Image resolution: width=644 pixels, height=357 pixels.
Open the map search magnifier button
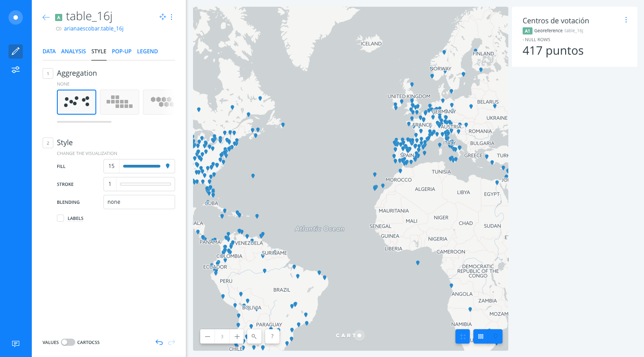(254, 336)
